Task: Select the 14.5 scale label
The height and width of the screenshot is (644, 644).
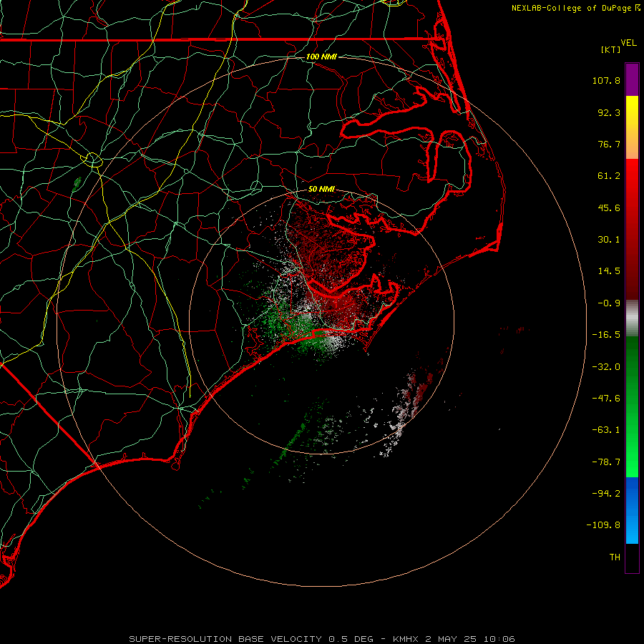Action: point(609,271)
